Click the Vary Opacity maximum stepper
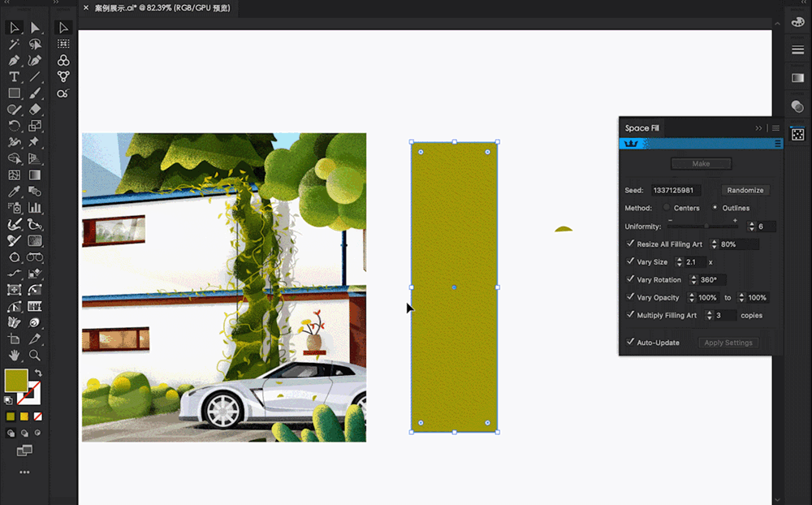The width and height of the screenshot is (812, 505). (x=741, y=297)
